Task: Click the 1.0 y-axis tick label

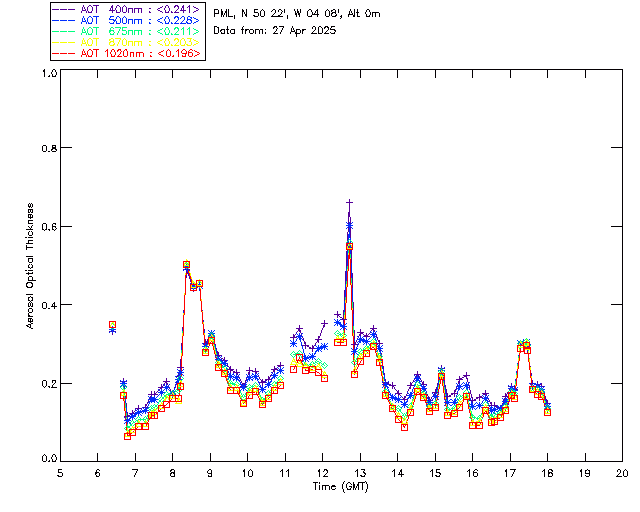Action: [x=49, y=73]
